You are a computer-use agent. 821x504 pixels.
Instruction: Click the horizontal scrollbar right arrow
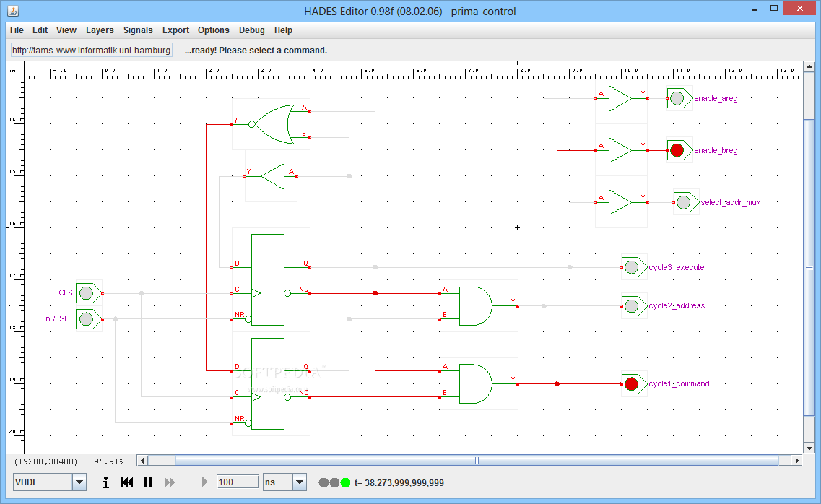pos(797,461)
